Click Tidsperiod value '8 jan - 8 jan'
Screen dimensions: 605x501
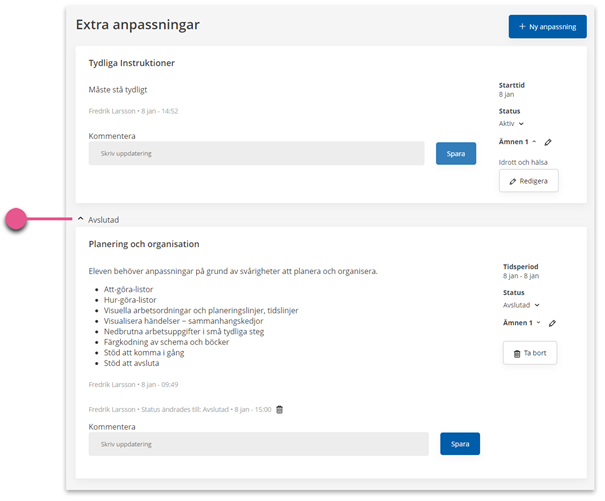click(521, 276)
